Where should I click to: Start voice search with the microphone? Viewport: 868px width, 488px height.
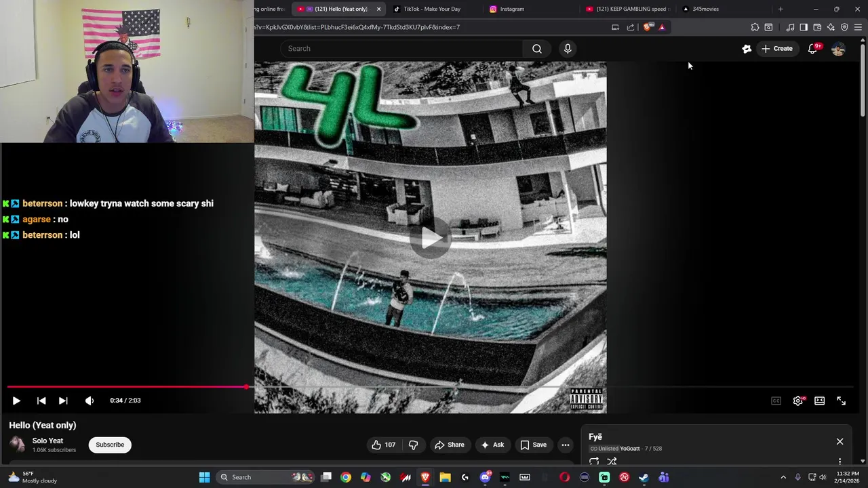pyautogui.click(x=568, y=48)
